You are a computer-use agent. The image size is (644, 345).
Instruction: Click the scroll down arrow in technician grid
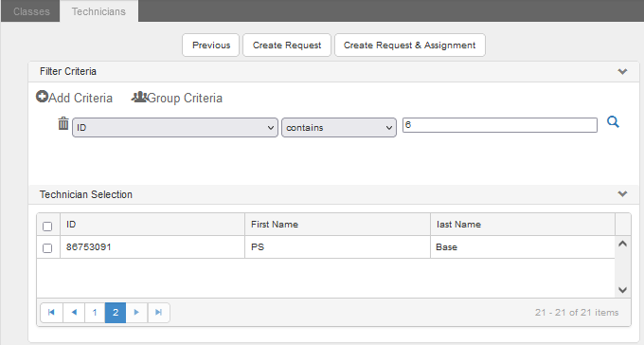pyautogui.click(x=622, y=290)
